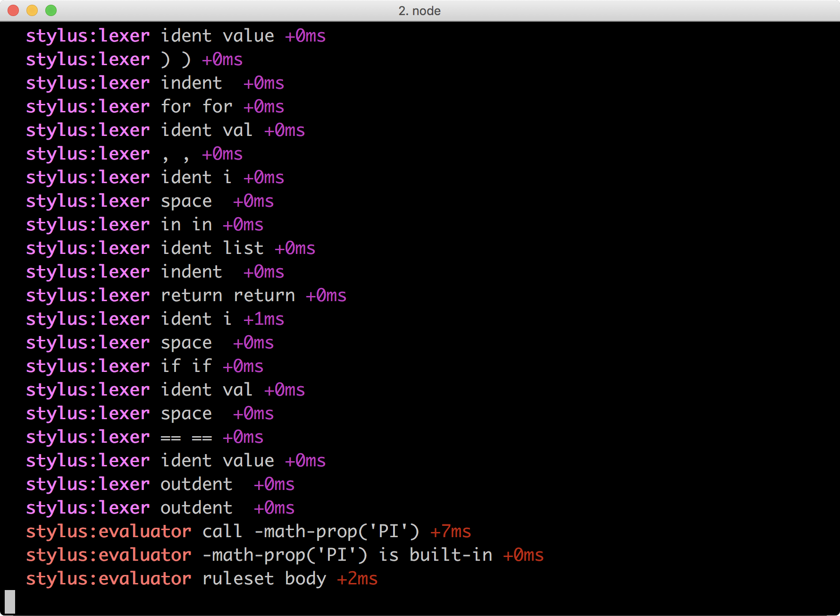Click the "if if" lexer line
This screenshot has height=616, width=840.
[x=145, y=366]
